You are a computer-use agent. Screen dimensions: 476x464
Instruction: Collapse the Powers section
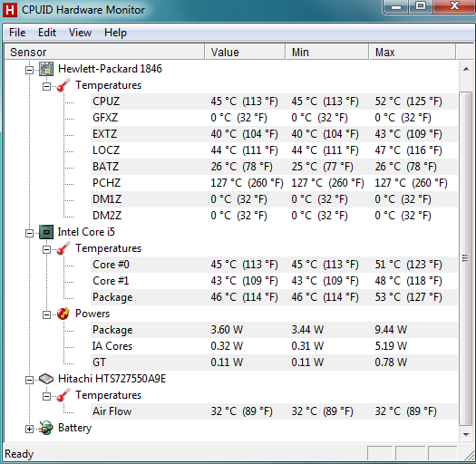coord(46,315)
